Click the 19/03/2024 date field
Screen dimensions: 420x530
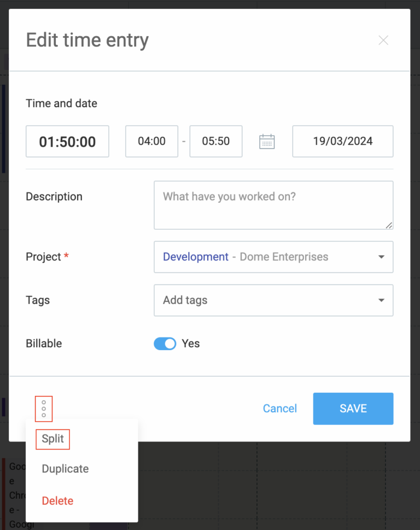(342, 141)
